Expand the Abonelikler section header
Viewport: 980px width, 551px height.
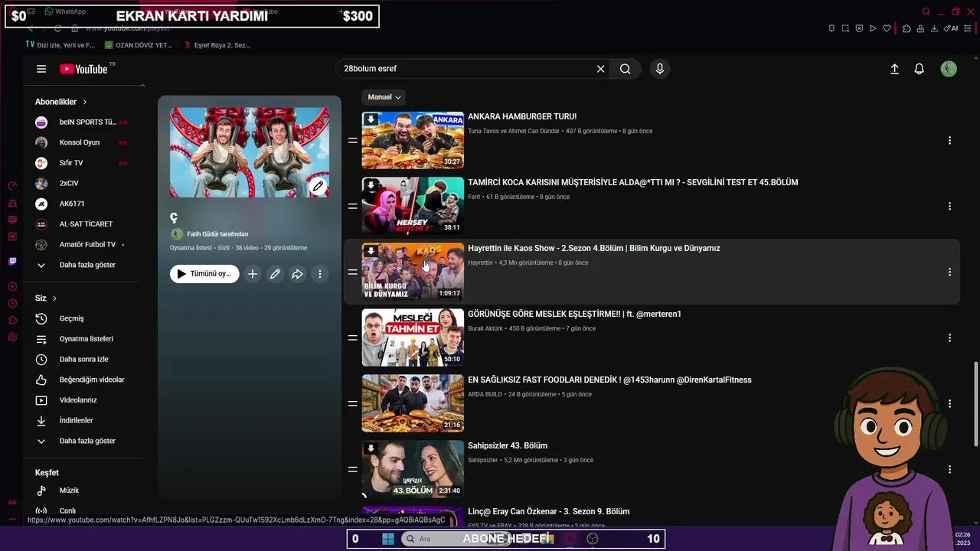tap(61, 102)
